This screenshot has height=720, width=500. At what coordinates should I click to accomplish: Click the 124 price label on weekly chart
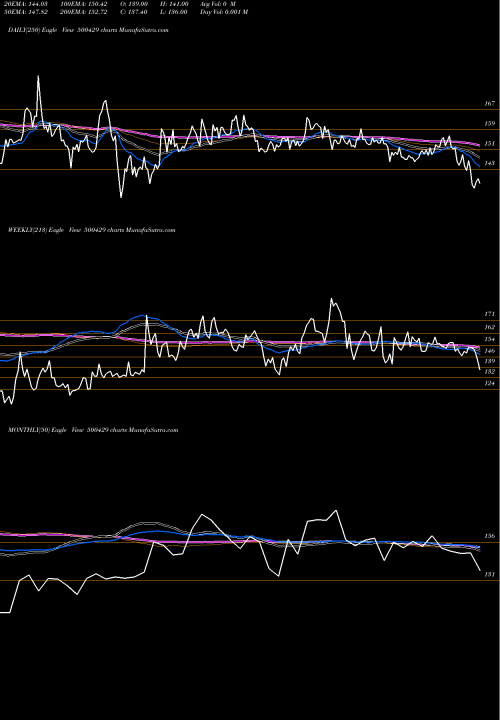tap(489, 383)
